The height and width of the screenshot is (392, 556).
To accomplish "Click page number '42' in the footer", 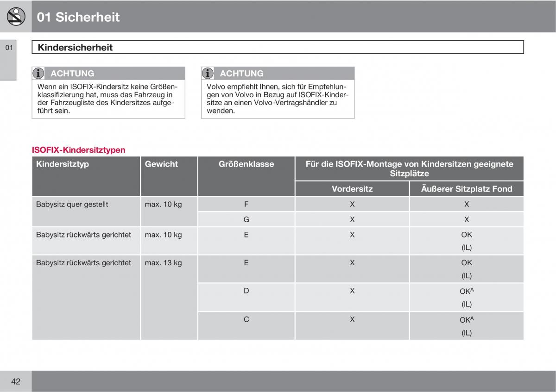I will (16, 381).
